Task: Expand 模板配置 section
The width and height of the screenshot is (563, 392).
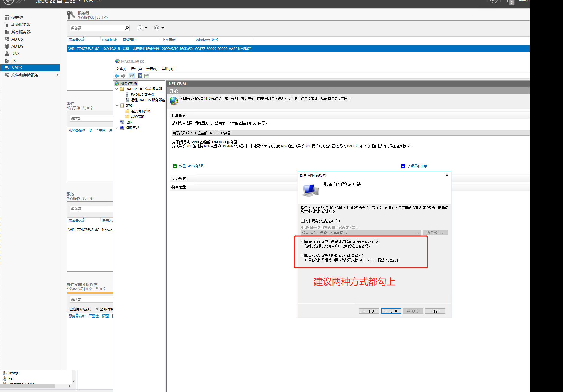Action: click(179, 187)
